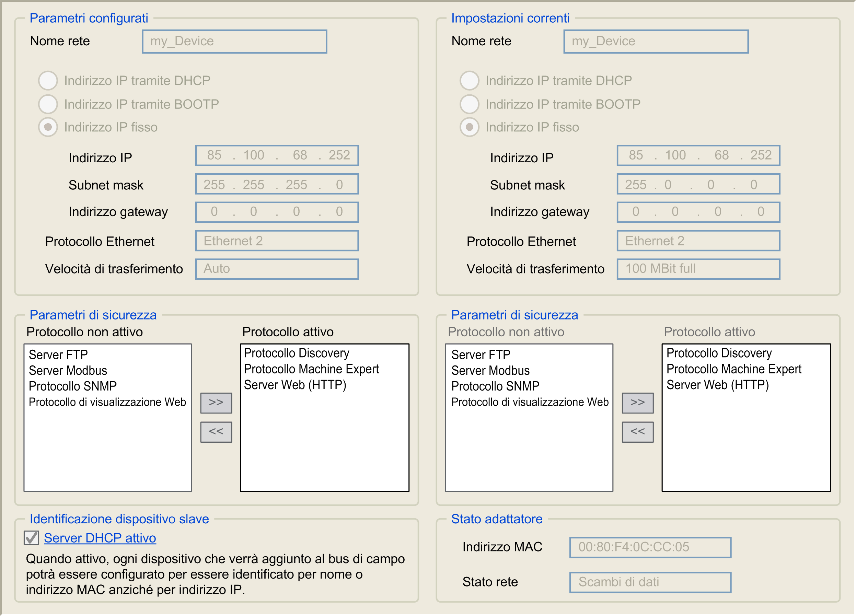Select Server Web (HTTP) in configured active list

(295, 385)
